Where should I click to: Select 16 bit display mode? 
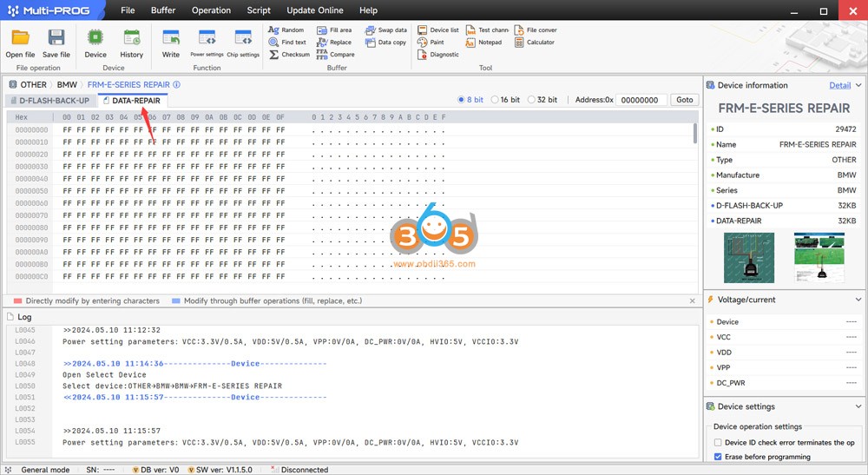505,100
